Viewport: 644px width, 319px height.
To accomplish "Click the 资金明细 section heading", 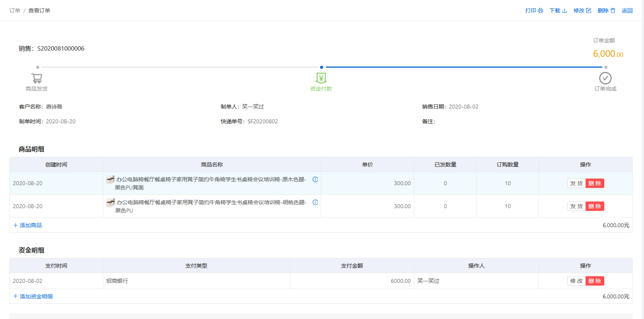I will [x=32, y=251].
